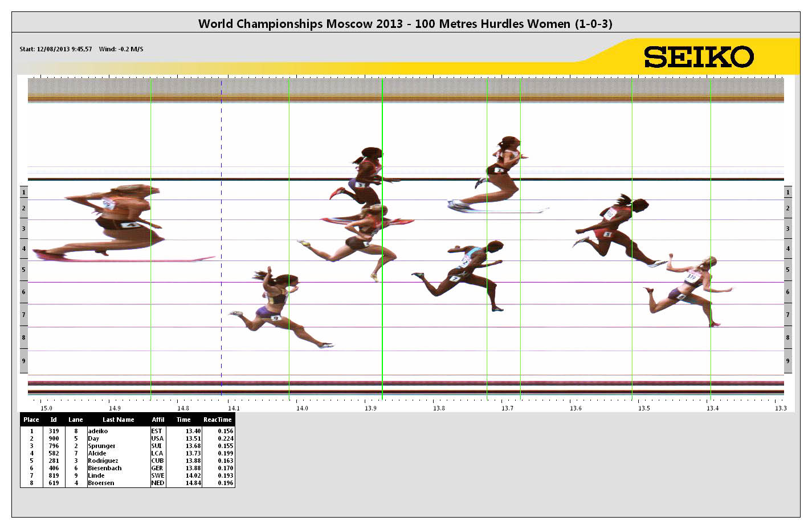Viewport: 812px width, 529px height.
Task: Click the lane 5 label on the left edge
Action: (23, 270)
